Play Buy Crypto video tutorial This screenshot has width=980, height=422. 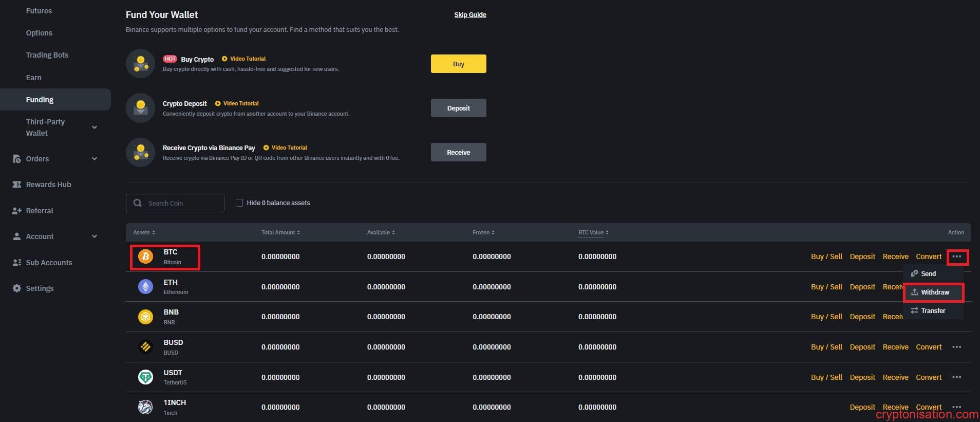(244, 59)
